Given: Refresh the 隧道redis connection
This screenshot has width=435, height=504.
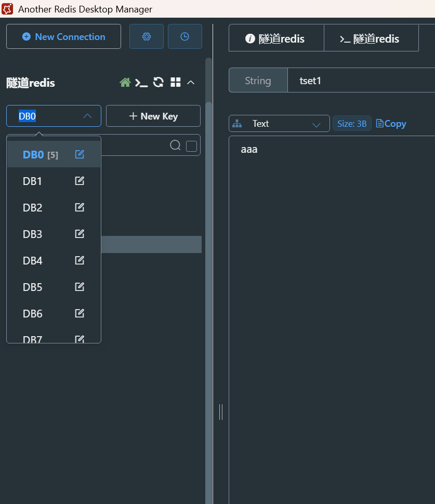Looking at the screenshot, I should (x=158, y=82).
